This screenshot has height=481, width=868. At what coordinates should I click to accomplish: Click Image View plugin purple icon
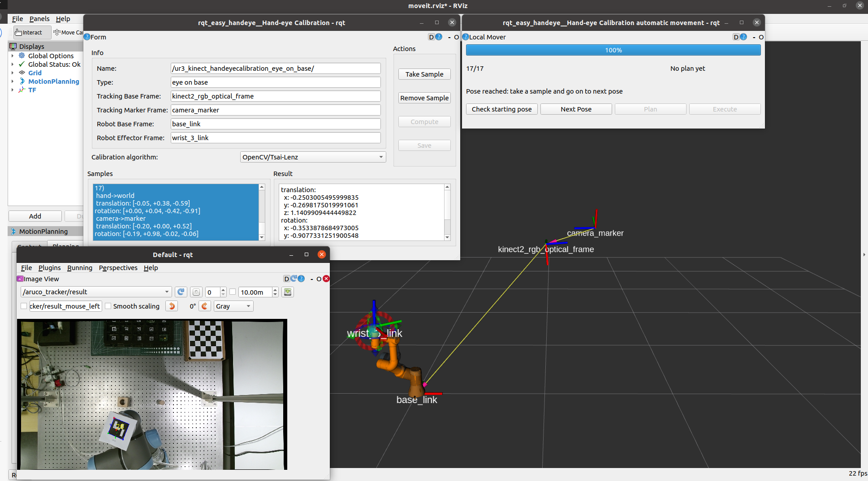pos(20,279)
